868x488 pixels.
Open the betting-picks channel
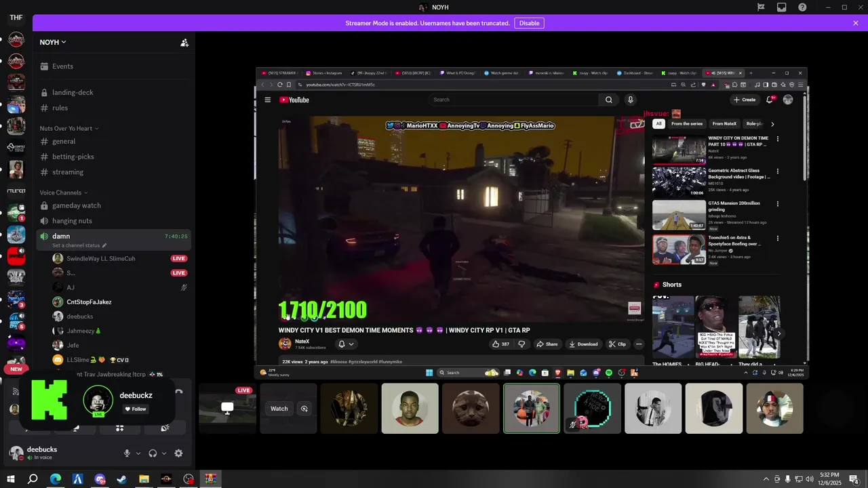pyautogui.click(x=114, y=157)
